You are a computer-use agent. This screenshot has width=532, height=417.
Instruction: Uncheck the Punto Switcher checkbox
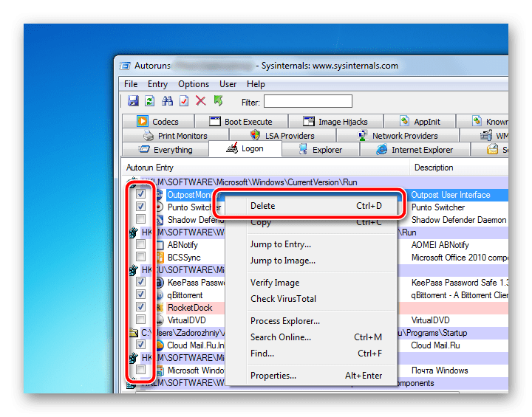(x=140, y=206)
